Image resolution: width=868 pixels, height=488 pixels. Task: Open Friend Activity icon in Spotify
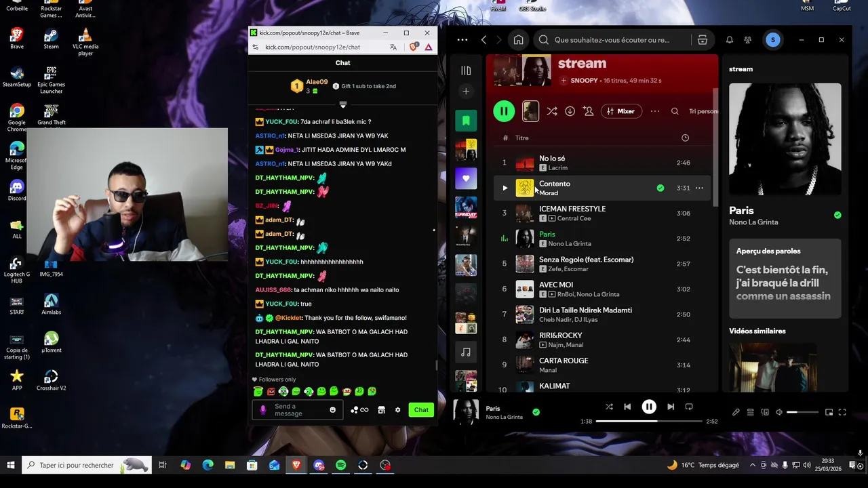point(747,40)
